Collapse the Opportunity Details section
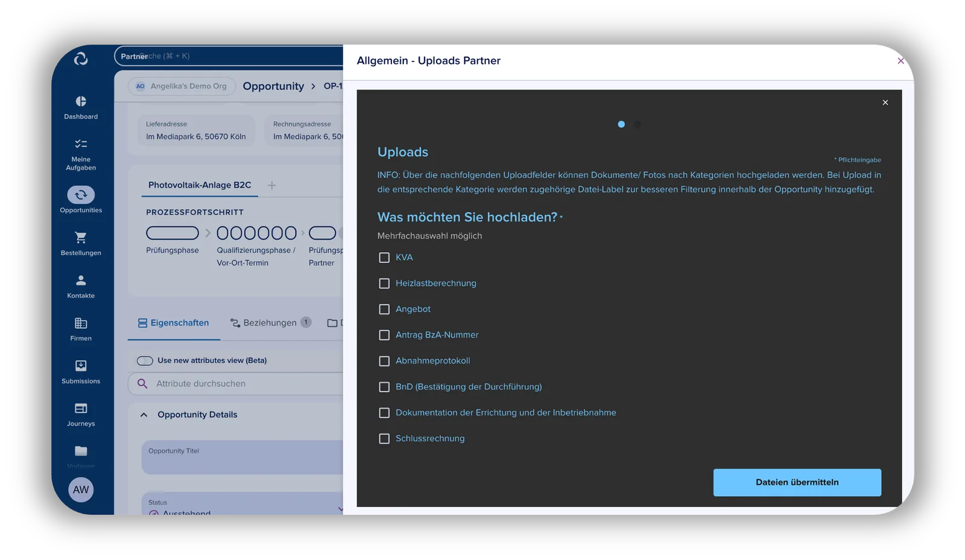Screen dimensions: 965x560 pyautogui.click(x=144, y=415)
